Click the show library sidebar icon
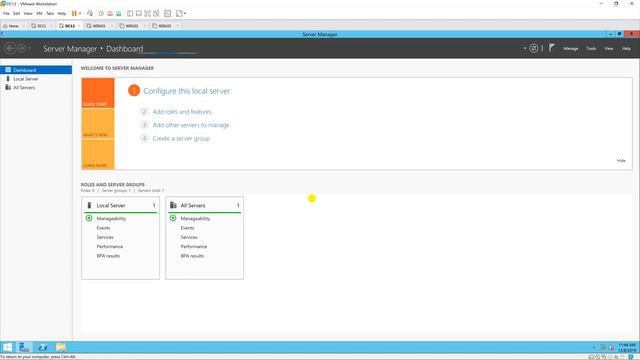This screenshot has width=640, height=360. click(x=130, y=13)
